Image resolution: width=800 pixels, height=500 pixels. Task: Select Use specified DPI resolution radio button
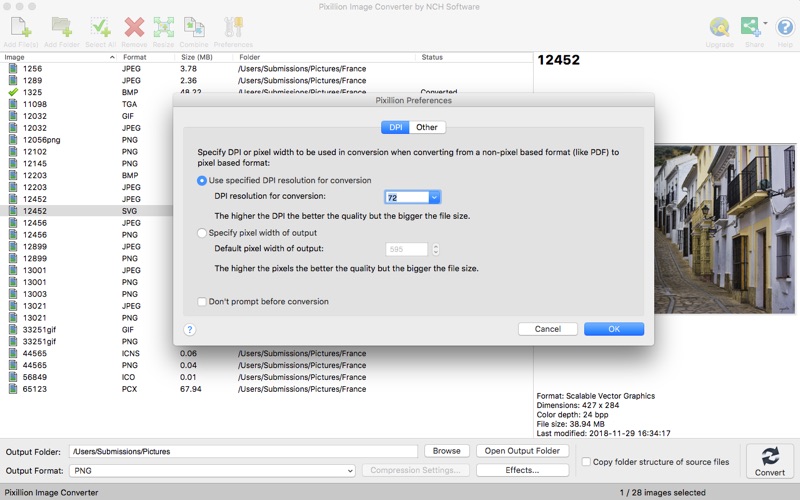click(x=202, y=181)
